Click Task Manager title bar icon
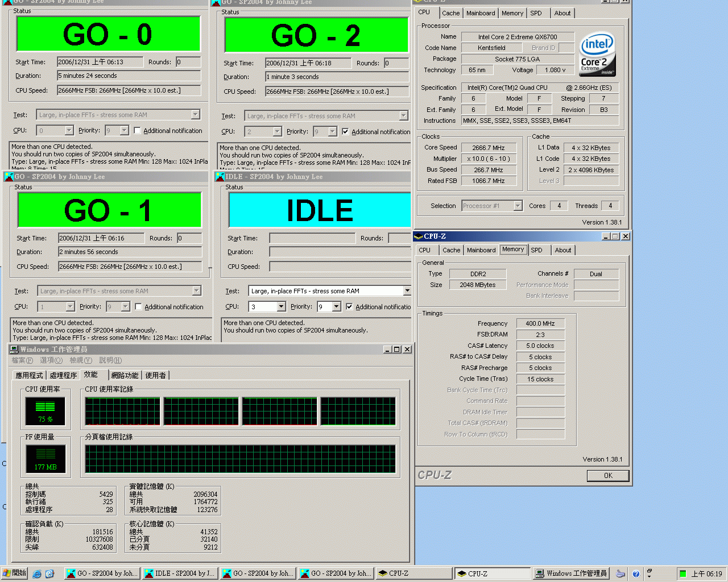Screen dimensions: 728x582 [x=14, y=350]
